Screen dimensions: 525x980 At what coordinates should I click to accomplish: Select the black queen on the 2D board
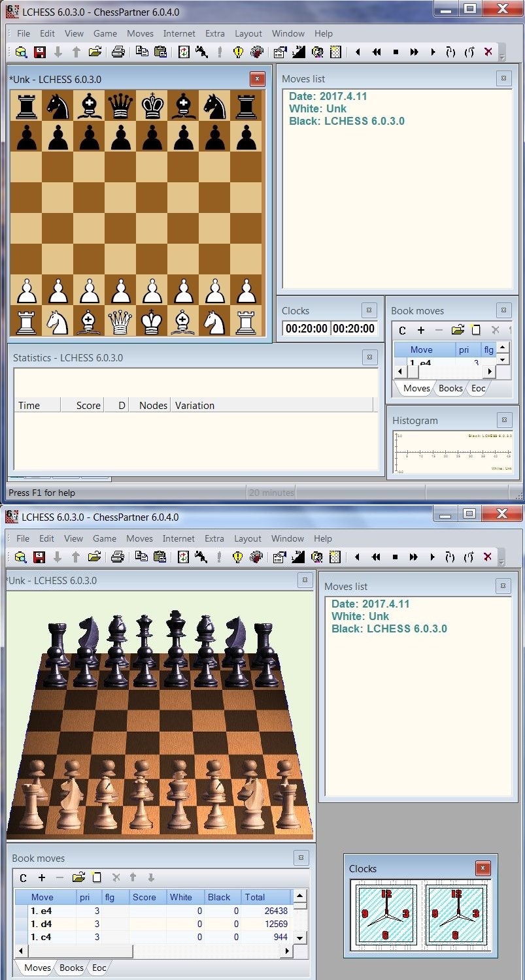(120, 105)
